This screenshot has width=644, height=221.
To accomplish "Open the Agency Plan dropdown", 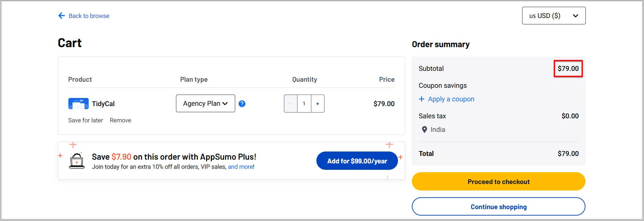I will (205, 103).
